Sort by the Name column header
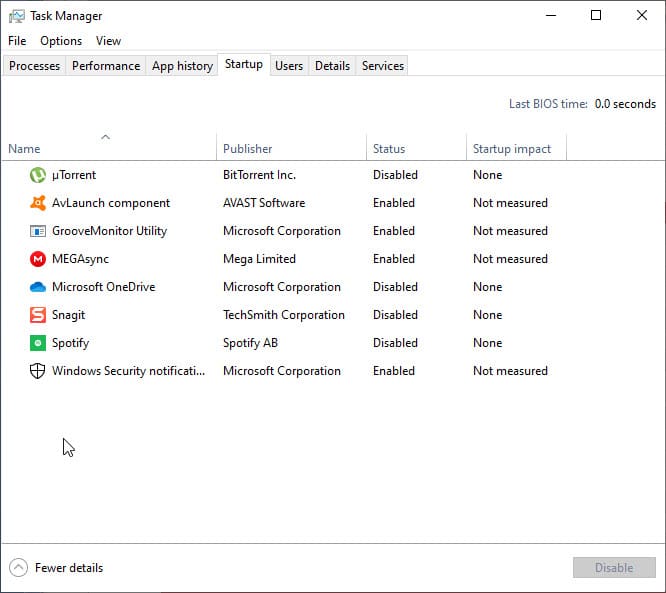This screenshot has width=666, height=593. (x=109, y=148)
